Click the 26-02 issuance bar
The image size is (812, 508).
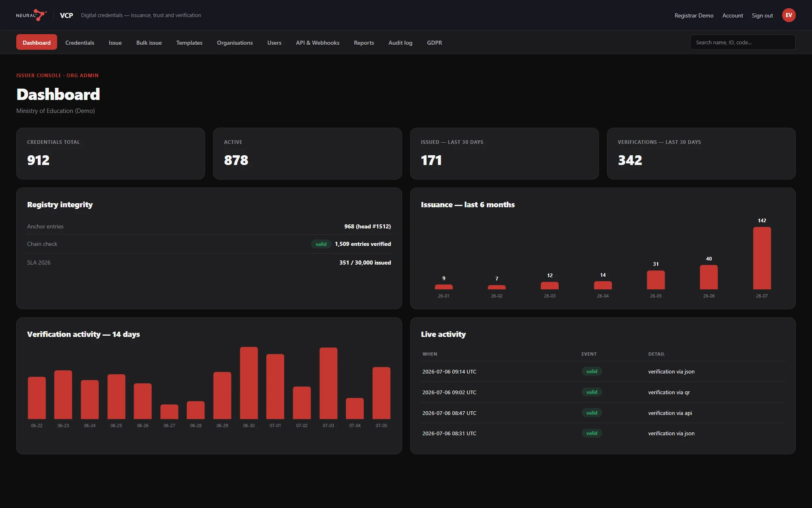497,287
